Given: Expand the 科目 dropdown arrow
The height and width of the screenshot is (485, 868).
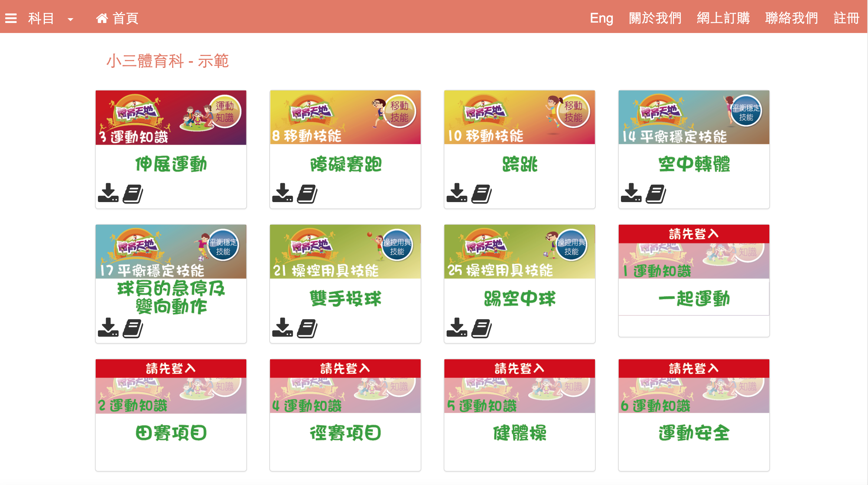Looking at the screenshot, I should click(x=70, y=19).
